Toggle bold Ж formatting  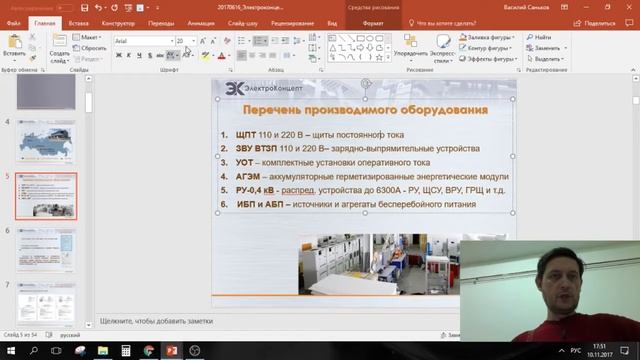(119, 55)
